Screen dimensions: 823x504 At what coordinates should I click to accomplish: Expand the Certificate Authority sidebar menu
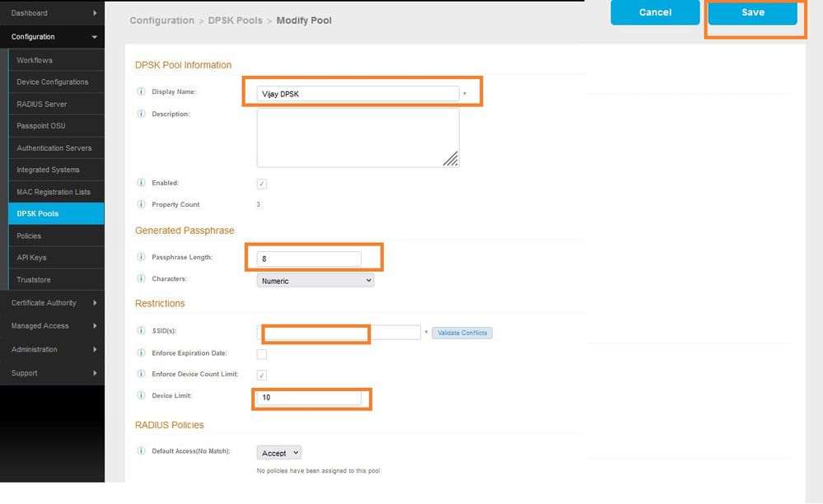pyautogui.click(x=52, y=303)
